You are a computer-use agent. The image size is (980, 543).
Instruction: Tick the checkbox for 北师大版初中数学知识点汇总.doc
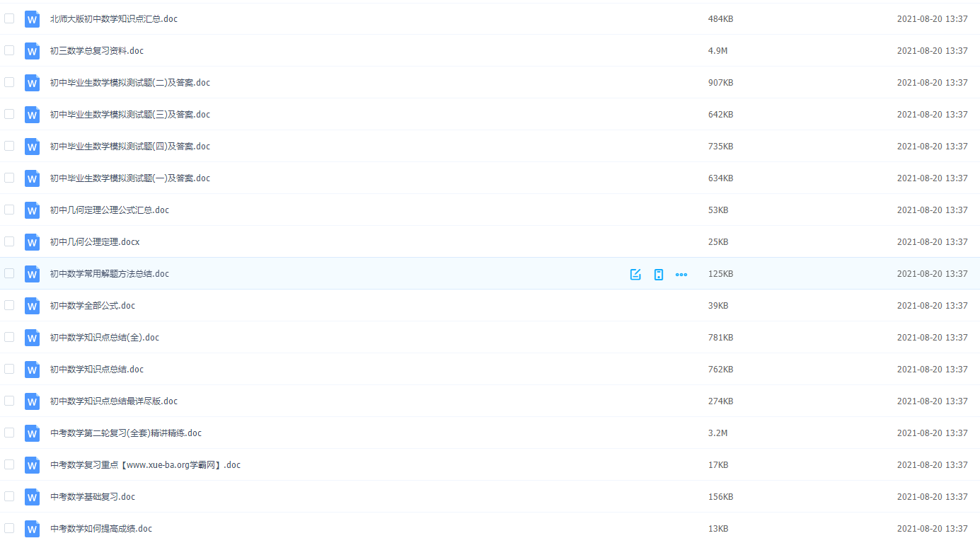pyautogui.click(x=9, y=18)
